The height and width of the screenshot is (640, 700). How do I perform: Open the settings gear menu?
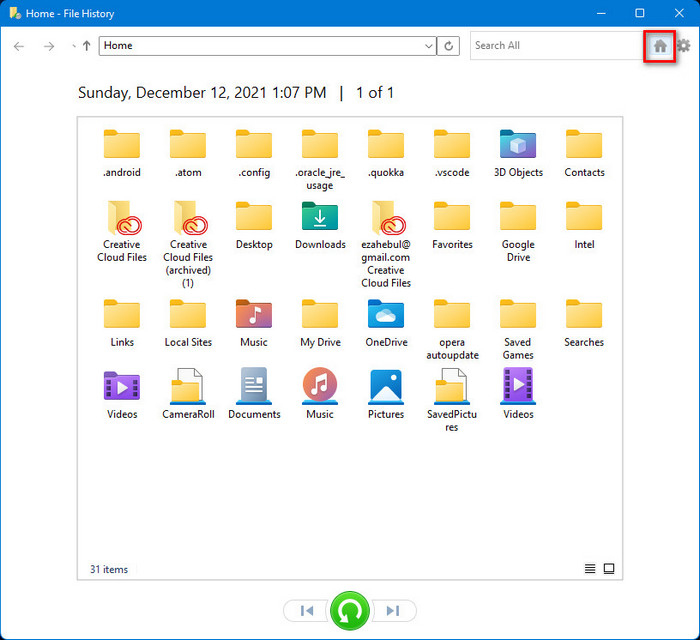pyautogui.click(x=683, y=46)
